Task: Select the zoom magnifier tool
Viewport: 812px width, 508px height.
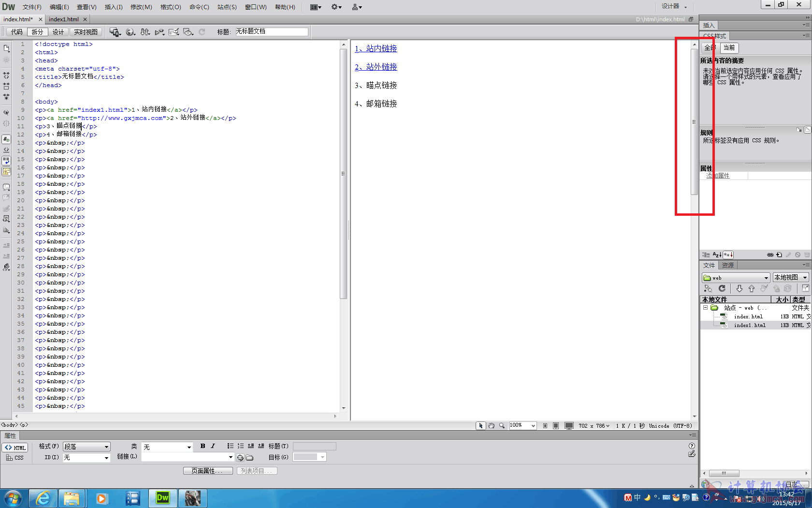Action: pyautogui.click(x=502, y=426)
